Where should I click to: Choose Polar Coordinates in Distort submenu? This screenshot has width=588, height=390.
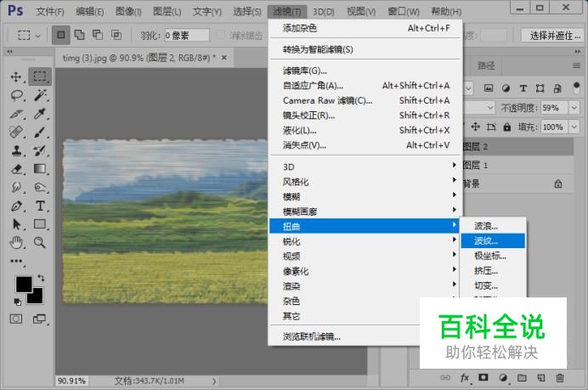[493, 256]
